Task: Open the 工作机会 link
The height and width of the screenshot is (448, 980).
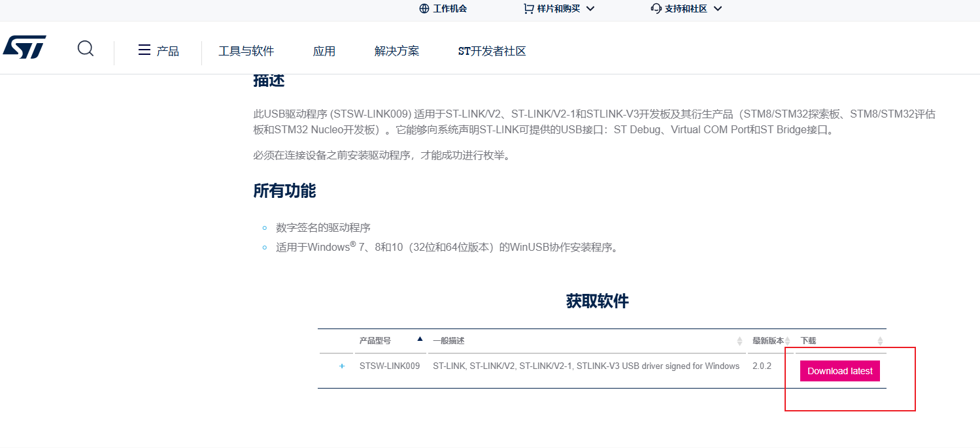Action: [x=450, y=8]
